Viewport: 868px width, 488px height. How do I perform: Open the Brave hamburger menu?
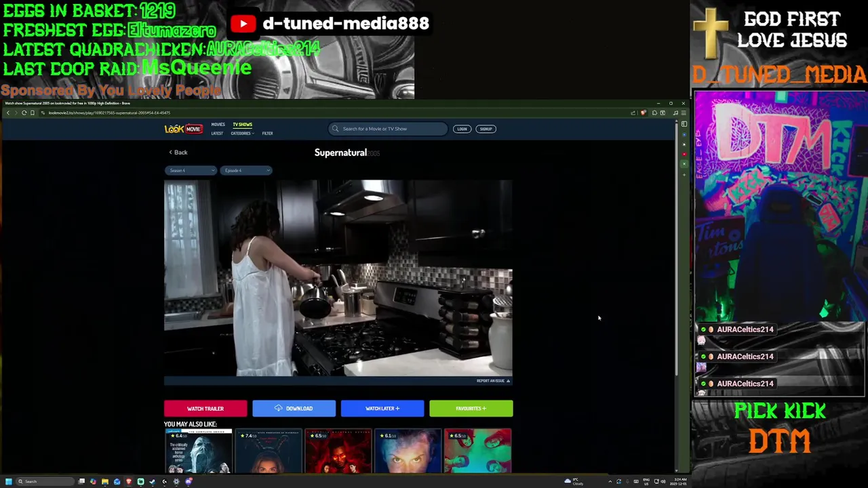tap(684, 113)
